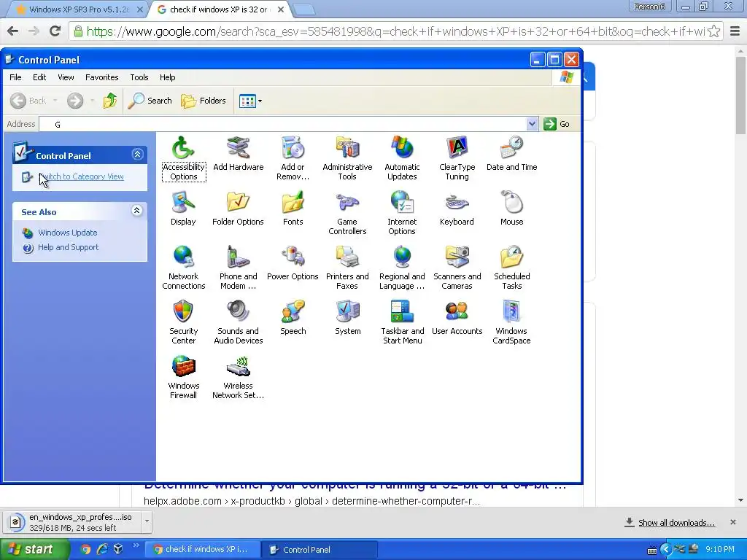Click the Go button

[x=557, y=124]
